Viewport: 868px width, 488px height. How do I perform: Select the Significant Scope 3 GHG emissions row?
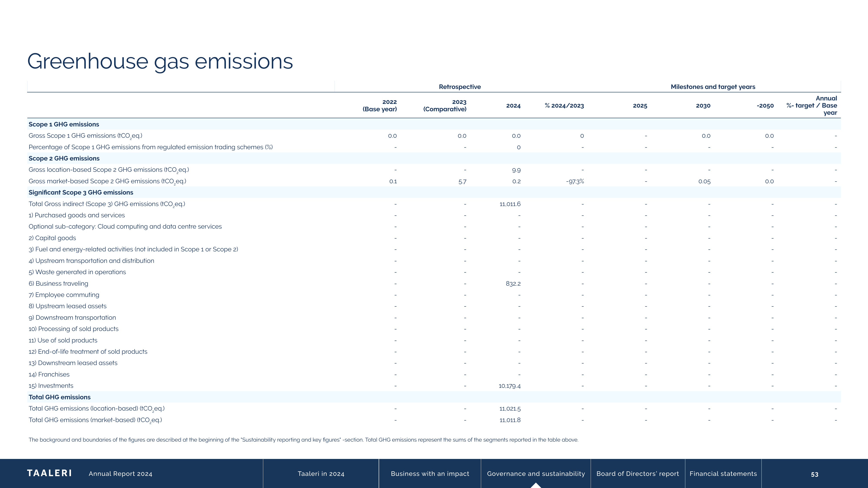pyautogui.click(x=434, y=192)
